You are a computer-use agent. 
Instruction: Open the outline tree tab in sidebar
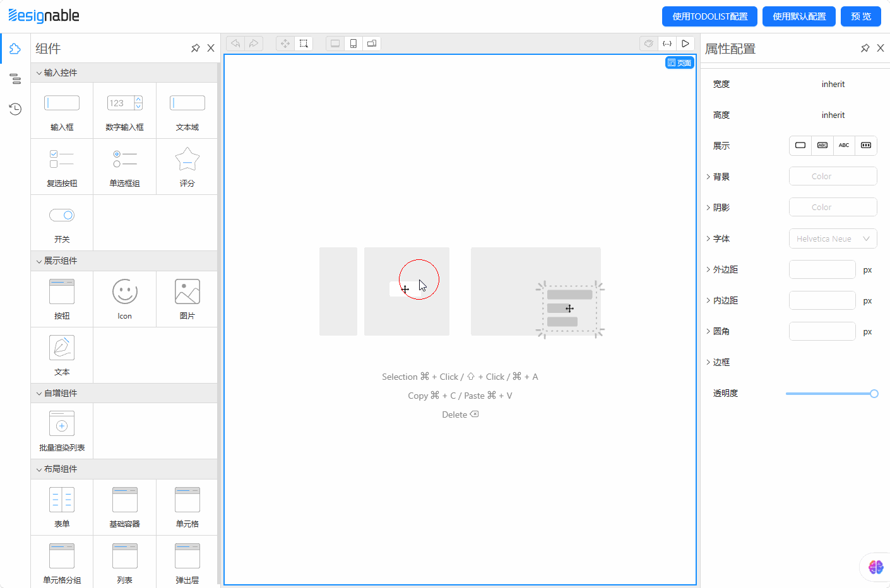pyautogui.click(x=15, y=79)
